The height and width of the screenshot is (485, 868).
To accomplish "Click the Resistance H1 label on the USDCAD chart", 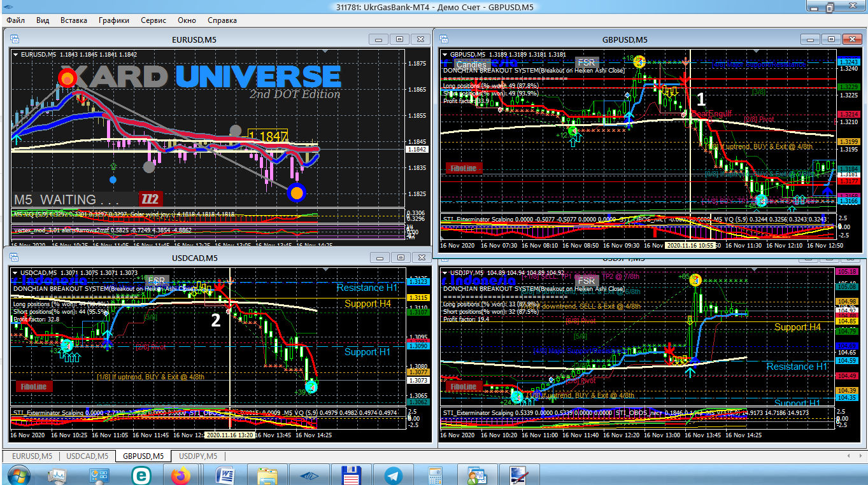I will click(x=368, y=288).
